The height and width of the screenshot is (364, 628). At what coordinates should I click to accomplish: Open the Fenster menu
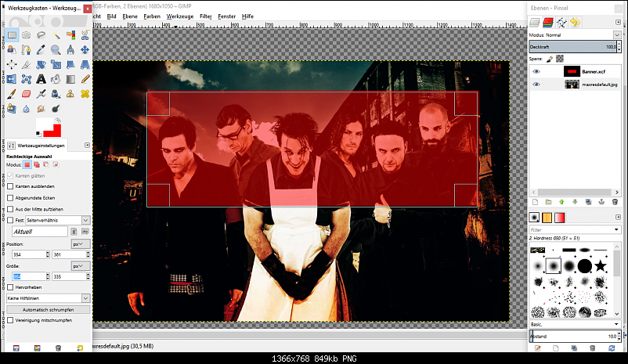(226, 16)
